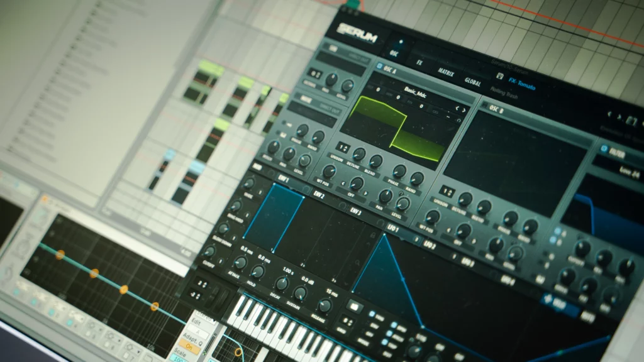Open the Basic_Mdc wavetable selector

pos(416,92)
